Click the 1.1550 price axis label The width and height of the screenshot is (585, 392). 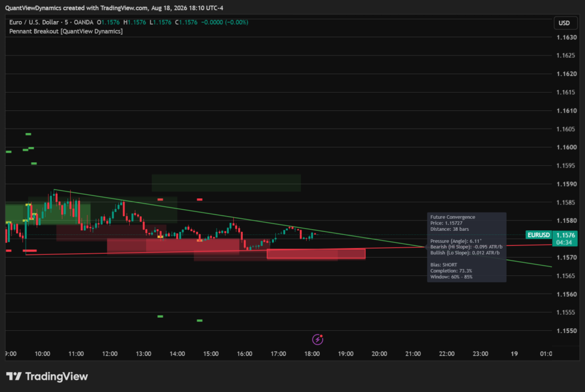pyautogui.click(x=566, y=331)
